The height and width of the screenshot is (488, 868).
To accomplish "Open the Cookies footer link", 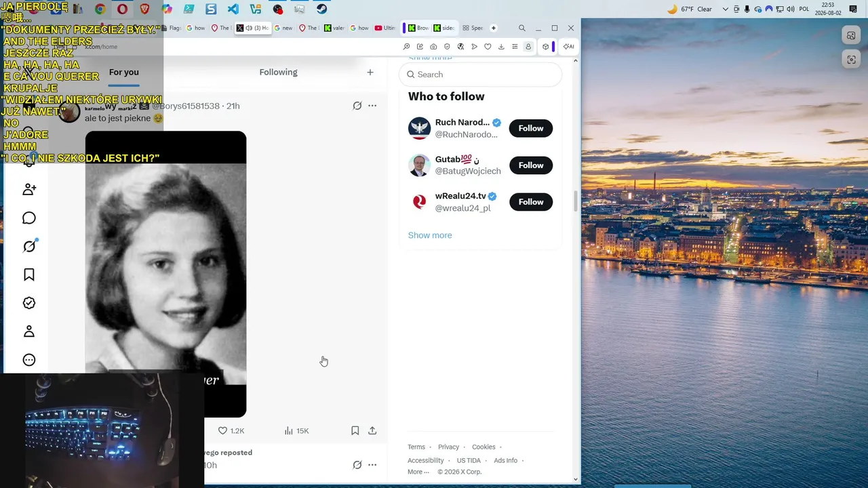I will click(484, 447).
